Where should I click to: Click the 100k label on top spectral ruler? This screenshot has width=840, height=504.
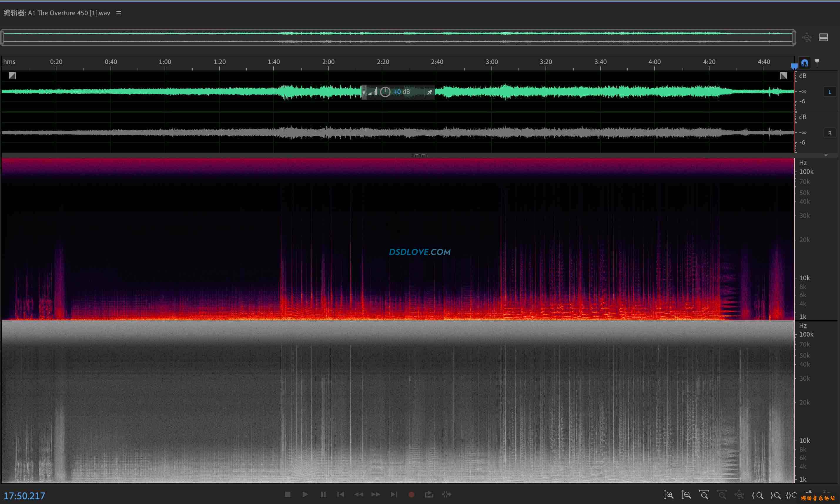coord(806,172)
